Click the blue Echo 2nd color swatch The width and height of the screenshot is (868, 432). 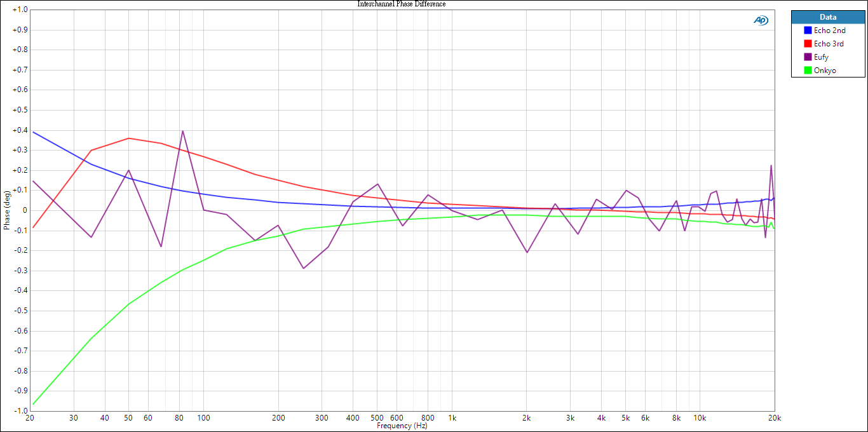click(x=808, y=30)
